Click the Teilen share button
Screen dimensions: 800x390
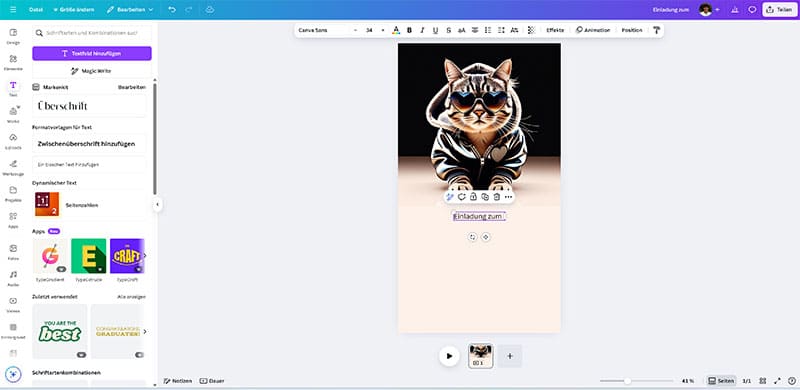click(x=780, y=10)
